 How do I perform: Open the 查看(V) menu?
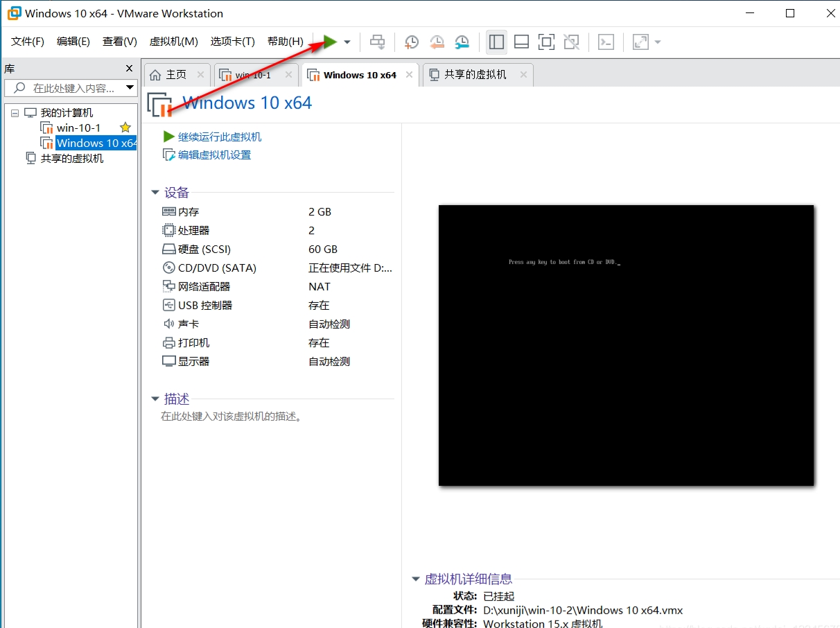120,42
